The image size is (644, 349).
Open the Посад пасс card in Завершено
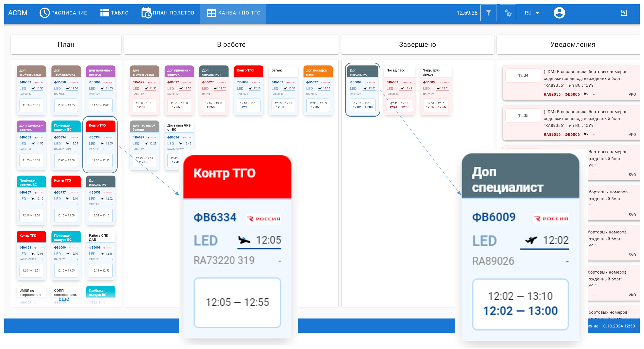399,90
